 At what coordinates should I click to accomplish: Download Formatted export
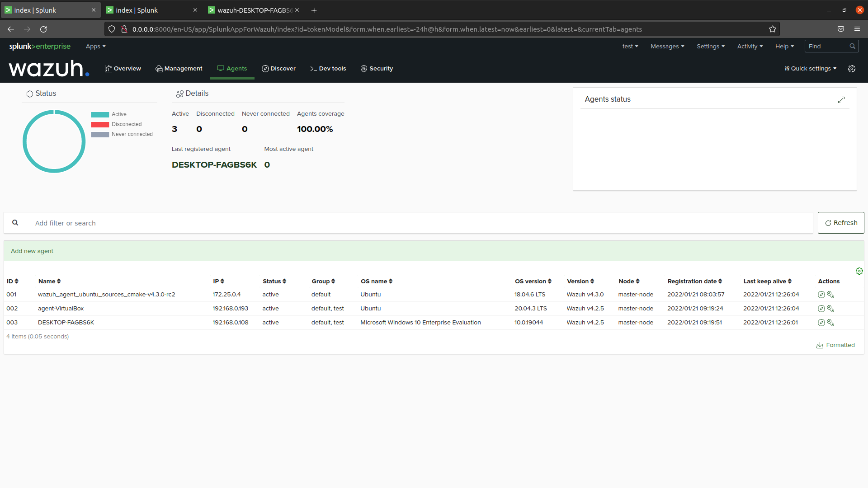[x=835, y=345]
